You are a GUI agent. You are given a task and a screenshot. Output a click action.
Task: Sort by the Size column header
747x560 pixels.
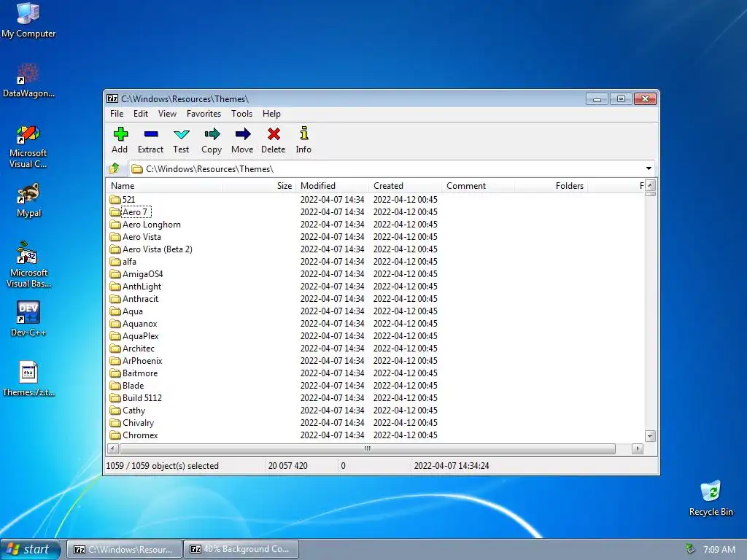[x=259, y=186]
